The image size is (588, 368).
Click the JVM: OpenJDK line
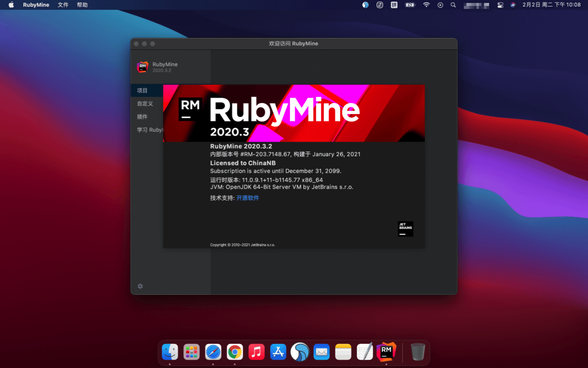click(282, 187)
